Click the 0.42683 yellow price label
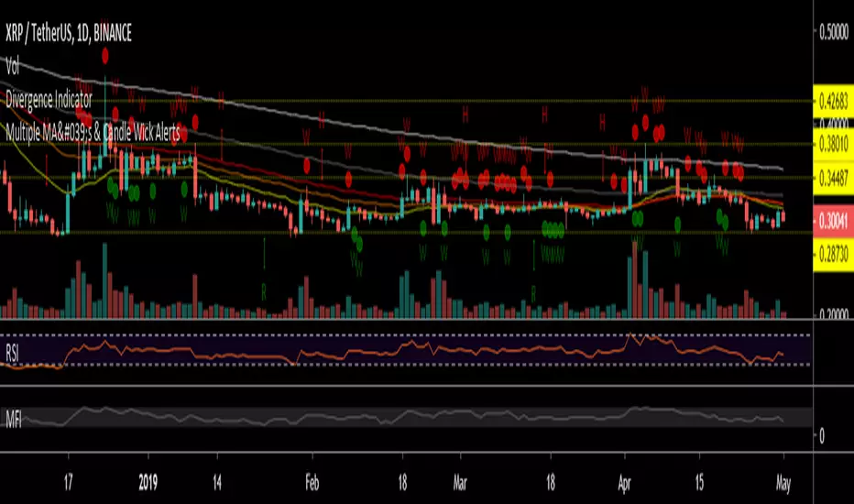Image resolution: width=854 pixels, height=504 pixels. pos(833,101)
